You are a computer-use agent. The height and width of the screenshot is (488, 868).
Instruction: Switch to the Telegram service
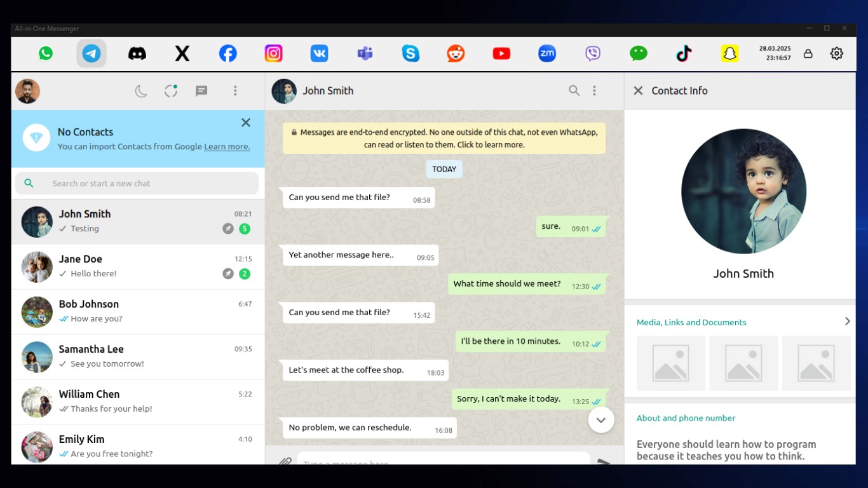(91, 53)
